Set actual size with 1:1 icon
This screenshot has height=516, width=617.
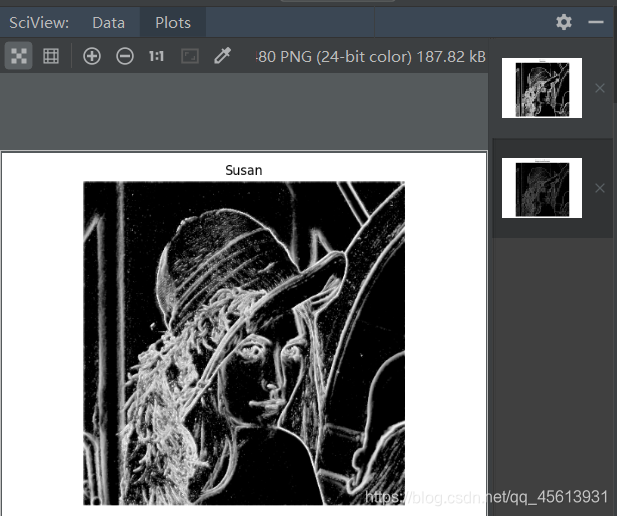[x=157, y=56]
